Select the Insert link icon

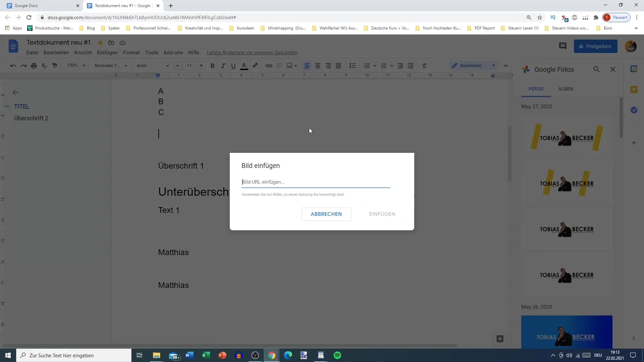(269, 65)
